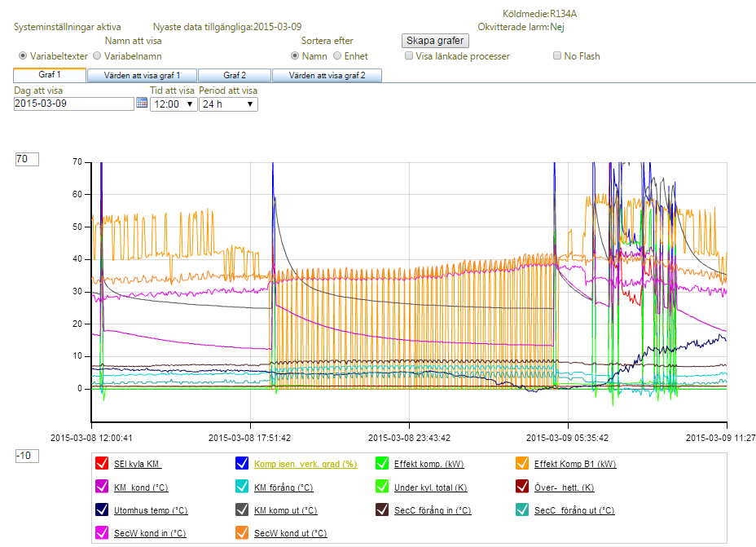The width and height of the screenshot is (756, 547).
Task: Click the SecC förång ut (°C) link
Action: (x=574, y=510)
